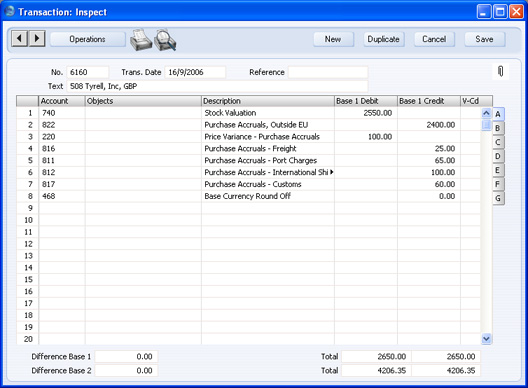Select row number 9 in the grid
This screenshot has height=388, width=528.
click(28, 208)
